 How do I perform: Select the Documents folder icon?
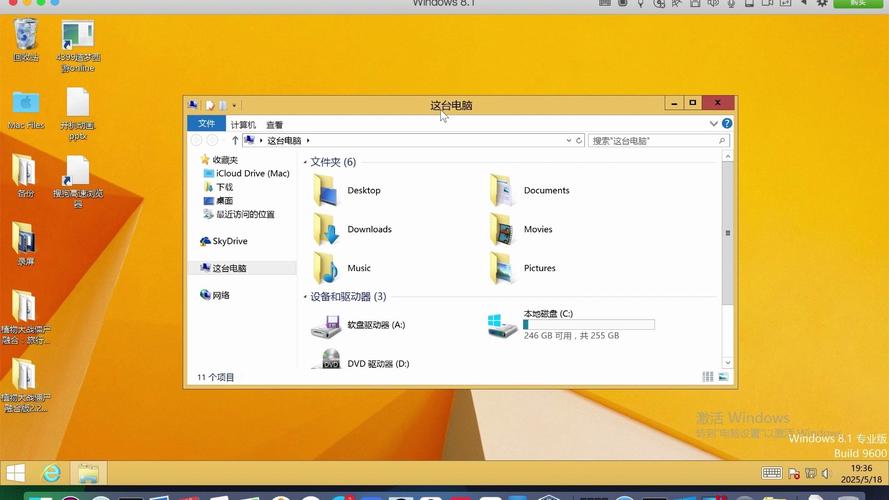click(501, 190)
